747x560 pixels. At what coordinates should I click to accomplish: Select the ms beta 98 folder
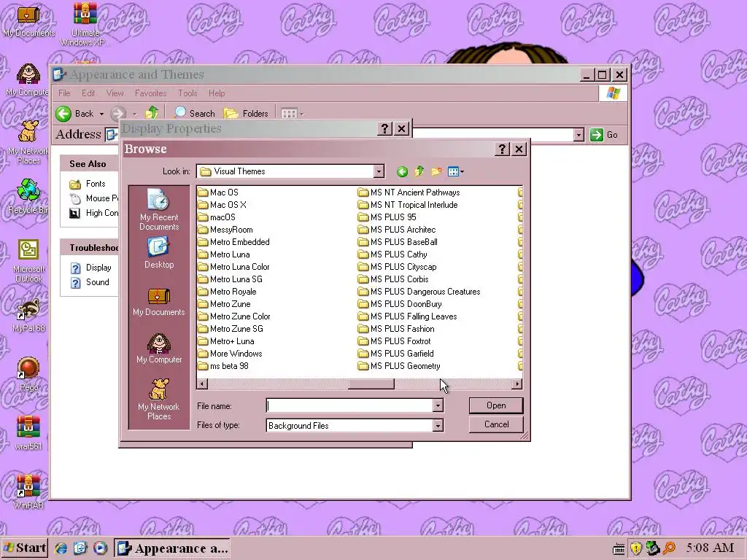click(223, 366)
